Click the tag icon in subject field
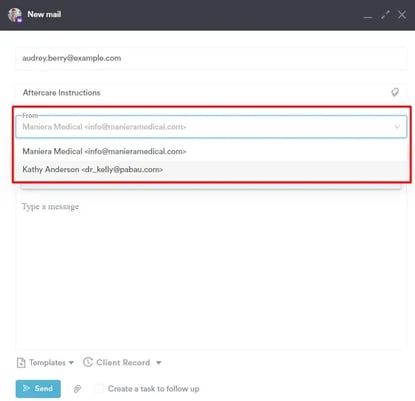The height and width of the screenshot is (401, 415). [395, 92]
